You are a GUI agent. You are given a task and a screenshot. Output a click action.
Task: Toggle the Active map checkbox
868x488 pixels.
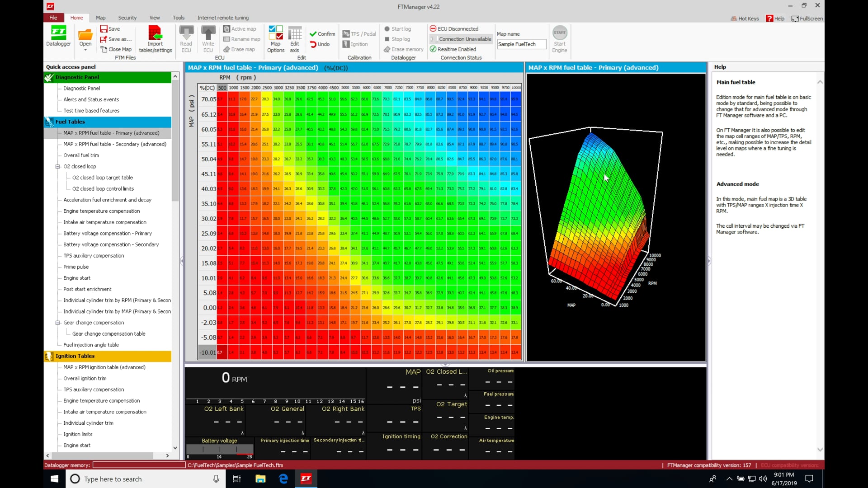point(228,28)
